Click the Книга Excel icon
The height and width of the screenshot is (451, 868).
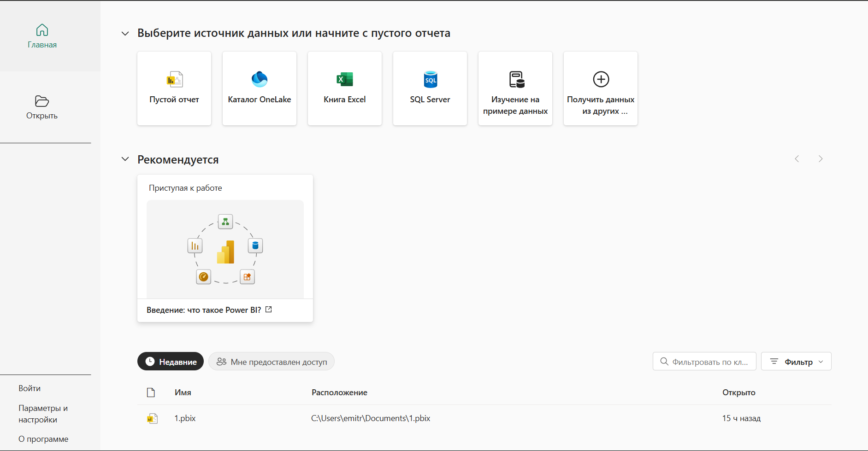click(x=344, y=79)
